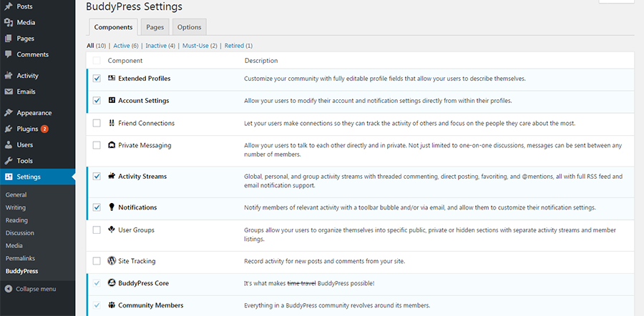The width and height of the screenshot is (644, 316).
Task: Open the Appearance paintbrush icon
Action: pos(8,113)
